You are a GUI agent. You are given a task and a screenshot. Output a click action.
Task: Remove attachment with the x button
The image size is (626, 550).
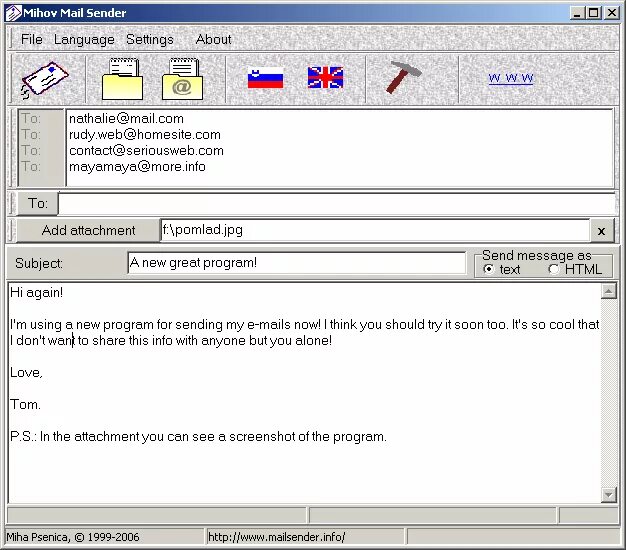tap(601, 230)
